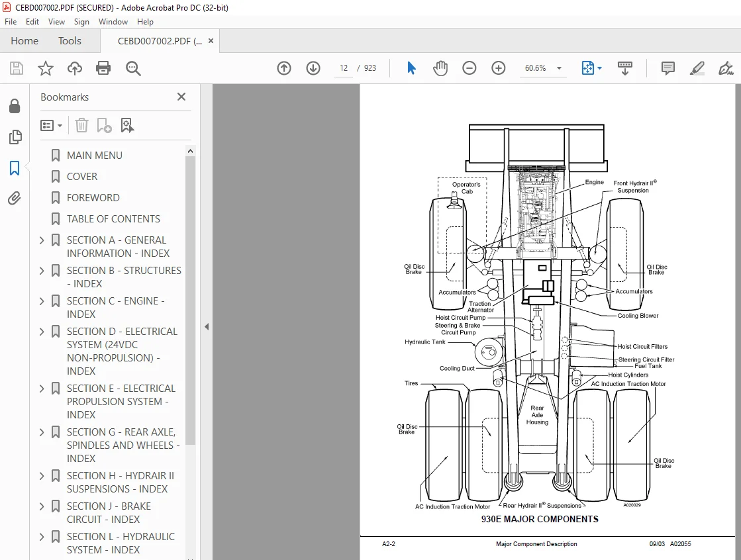Open Section J Brake Circuit Index bookmark

[x=109, y=513]
